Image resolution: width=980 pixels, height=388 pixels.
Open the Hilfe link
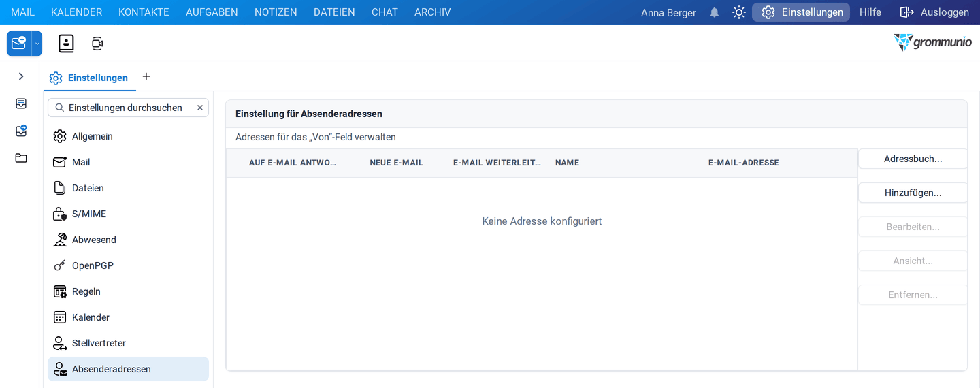(x=870, y=12)
